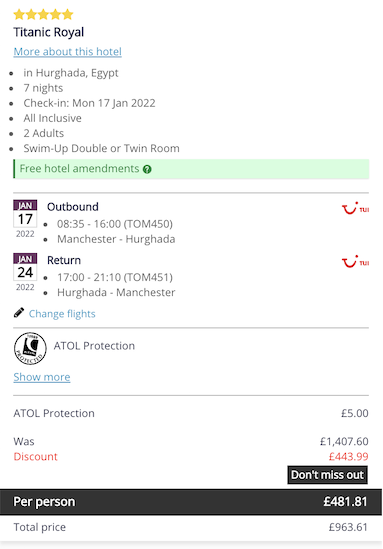Click the Don't miss out badge
The width and height of the screenshot is (383, 549).
pos(327,475)
